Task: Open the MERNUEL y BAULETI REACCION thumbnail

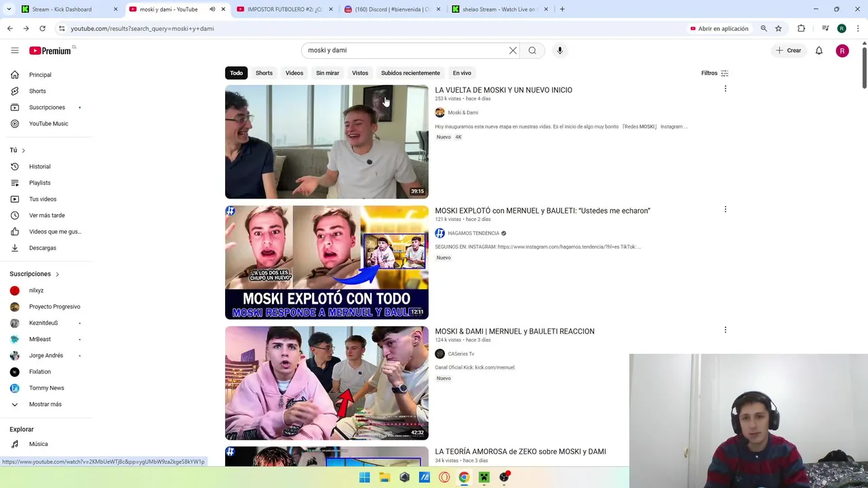Action: click(x=327, y=383)
